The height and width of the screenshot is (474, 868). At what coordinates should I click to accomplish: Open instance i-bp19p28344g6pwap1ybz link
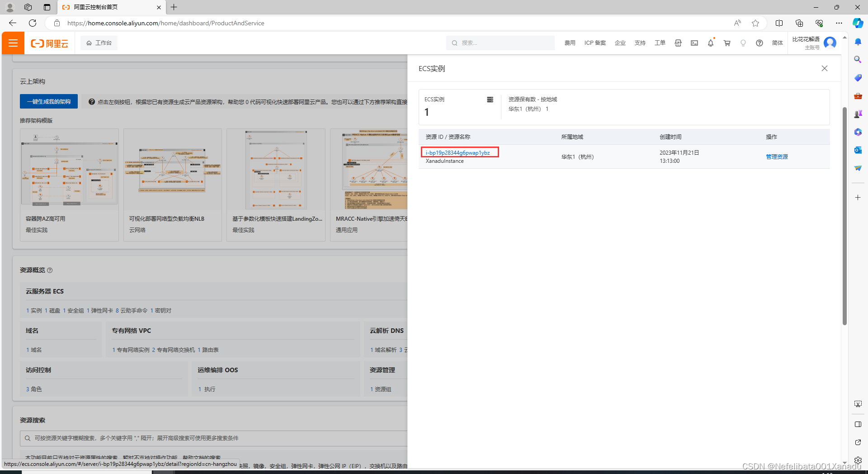click(458, 153)
